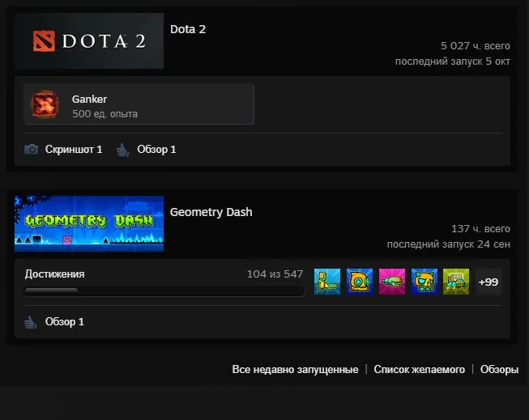Open the Достижения achievements heading
The width and height of the screenshot is (529, 420).
[x=54, y=274]
